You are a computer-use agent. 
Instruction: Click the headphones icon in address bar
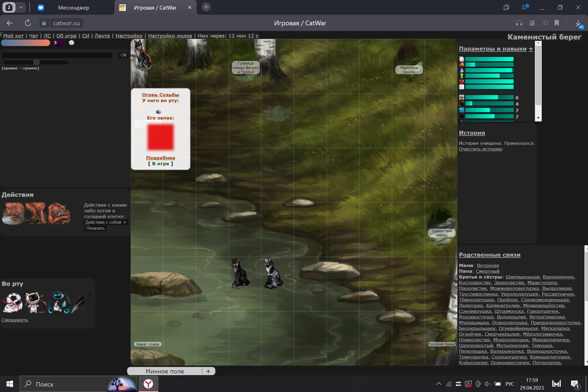tap(519, 23)
